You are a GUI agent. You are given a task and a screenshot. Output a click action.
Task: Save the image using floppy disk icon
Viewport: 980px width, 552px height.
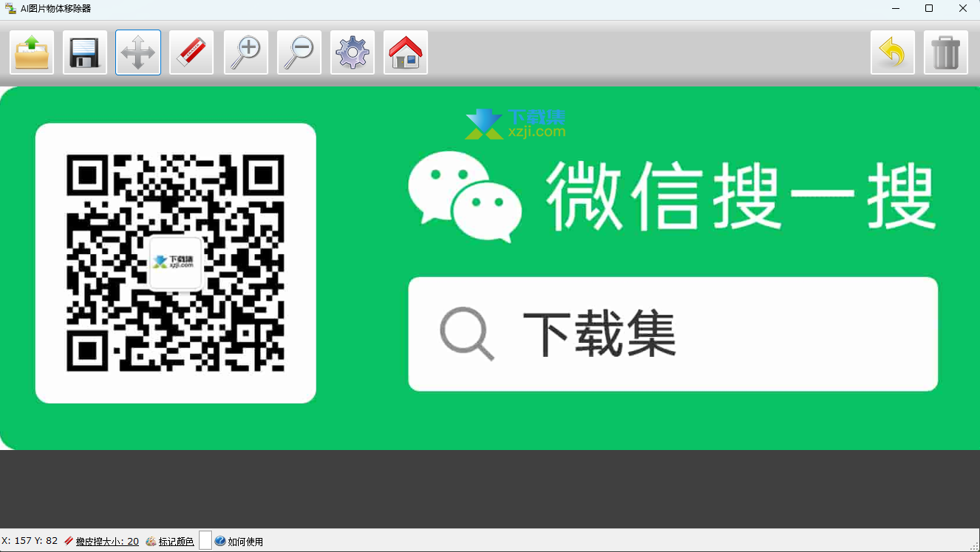85,52
